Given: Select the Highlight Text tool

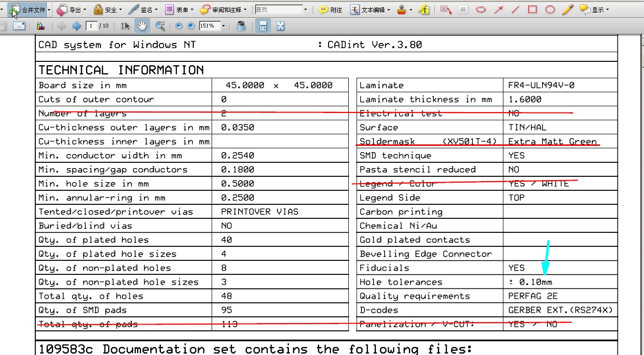Looking at the screenshot, I should pos(424,10).
